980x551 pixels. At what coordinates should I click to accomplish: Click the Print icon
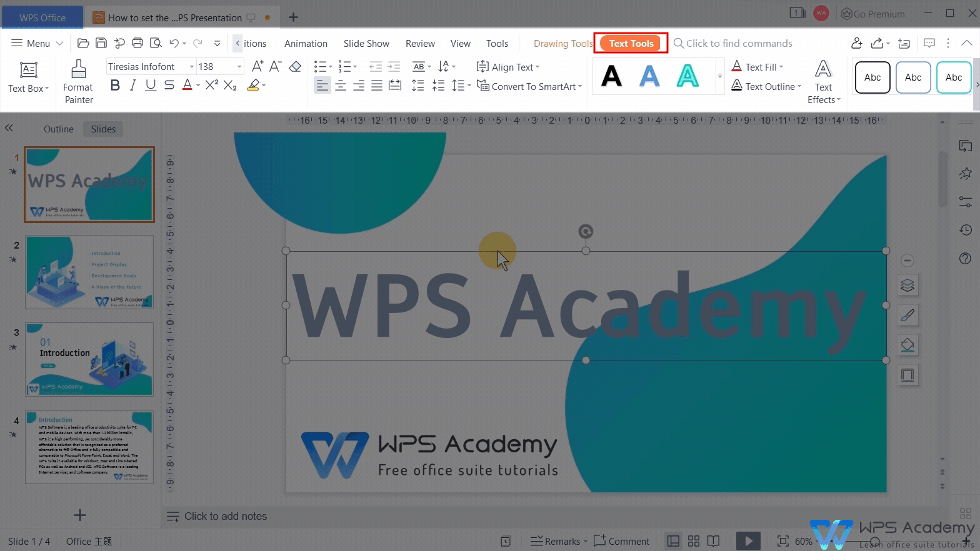pos(137,43)
